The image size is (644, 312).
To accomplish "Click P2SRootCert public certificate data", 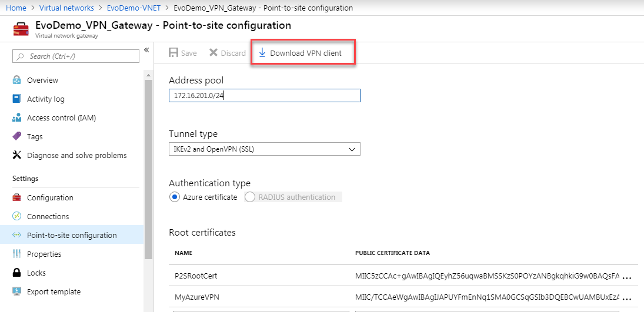I will pos(487,276).
